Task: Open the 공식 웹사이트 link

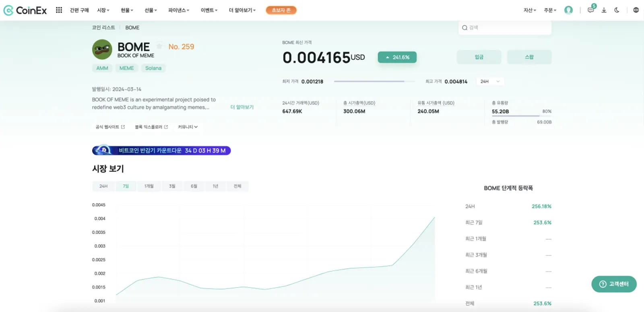Action: [110, 127]
